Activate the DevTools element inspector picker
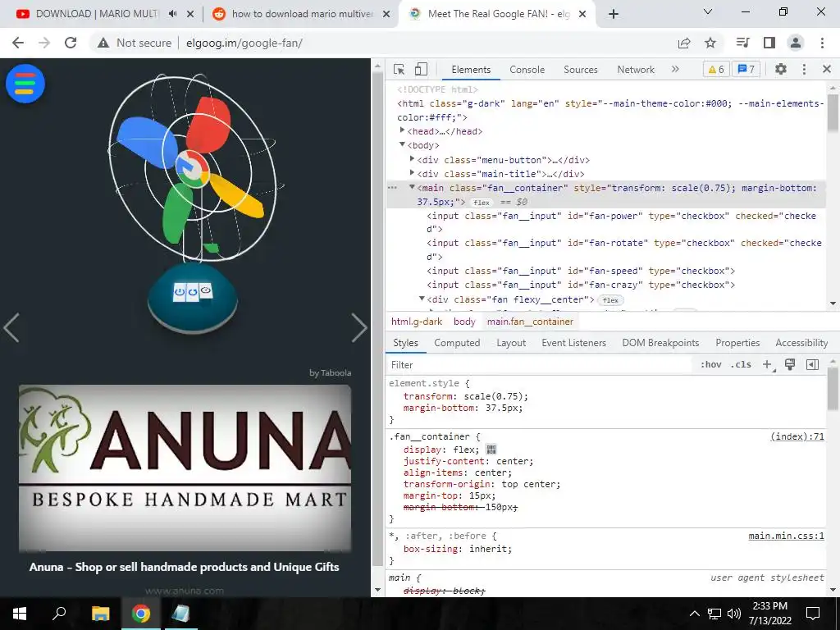 pos(399,69)
